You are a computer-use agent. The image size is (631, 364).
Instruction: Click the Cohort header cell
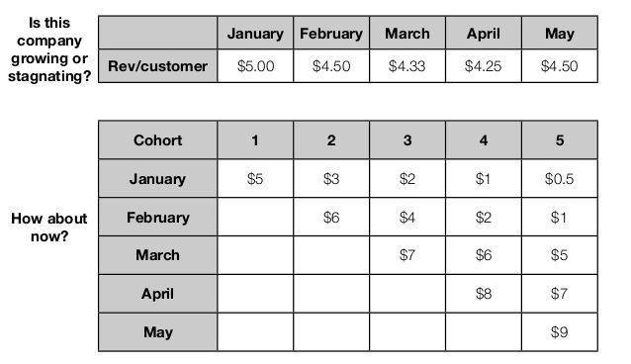[158, 140]
